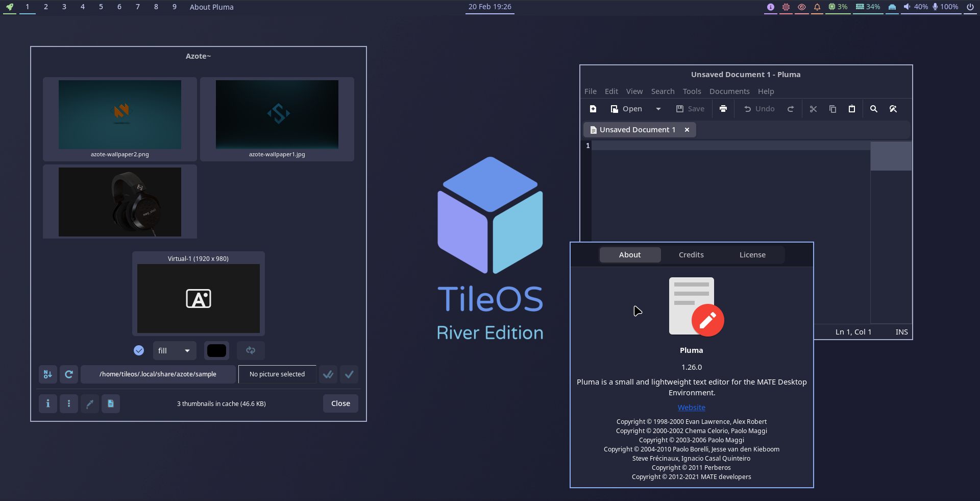Viewport: 980px width, 501px height.
Task: Click the Find and Replace icon in Pluma
Action: [x=893, y=109]
